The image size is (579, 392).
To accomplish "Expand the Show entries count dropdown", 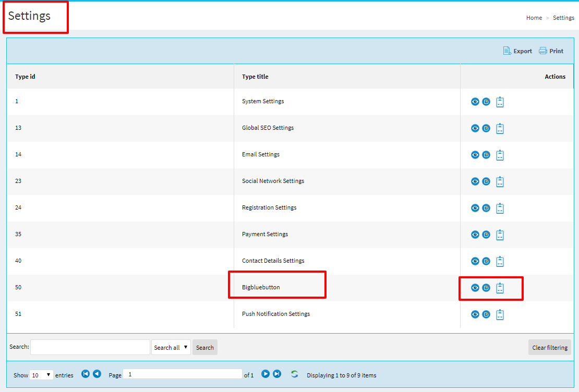I will 41,375.
